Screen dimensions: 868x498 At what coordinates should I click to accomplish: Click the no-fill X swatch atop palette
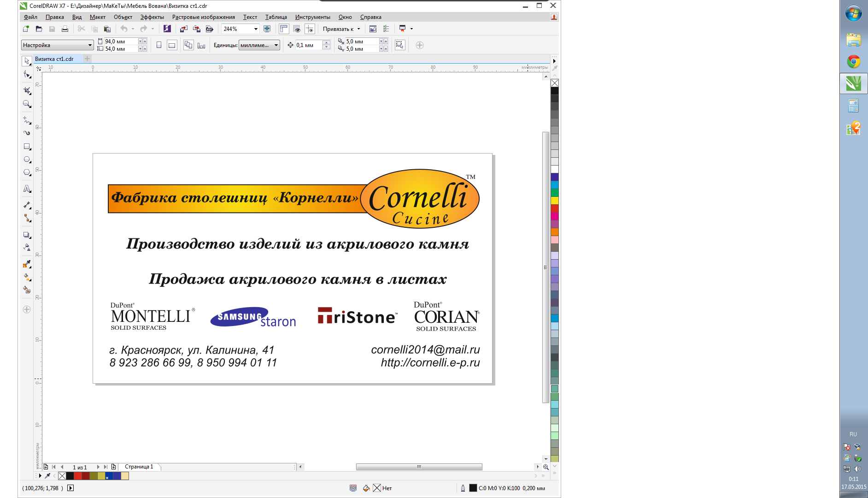[x=555, y=83]
